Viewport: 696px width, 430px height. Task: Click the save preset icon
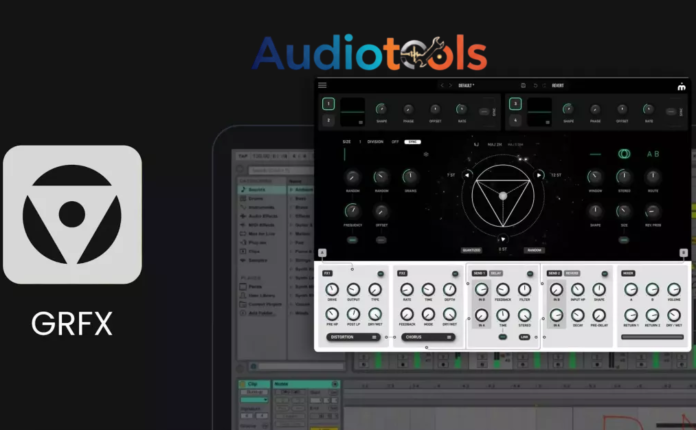pos(522,85)
